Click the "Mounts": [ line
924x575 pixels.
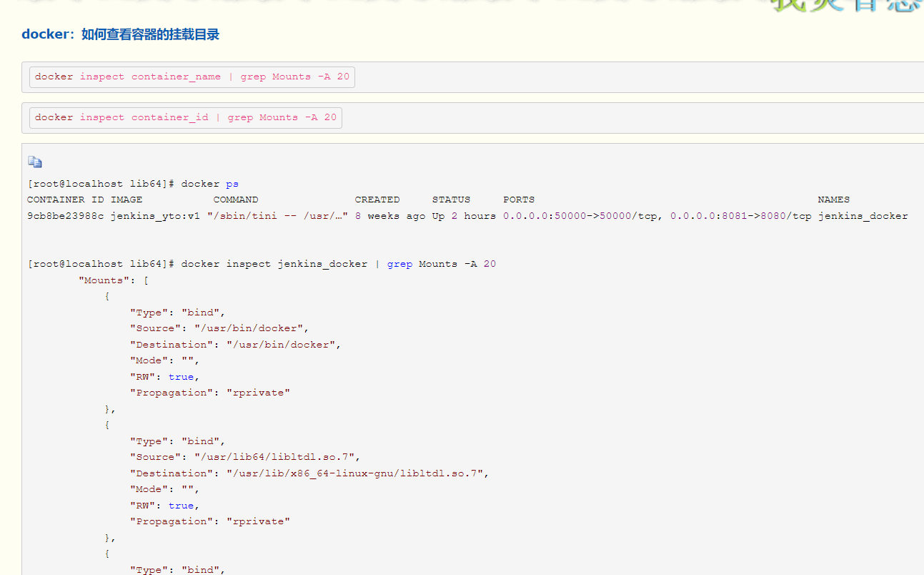click(114, 280)
